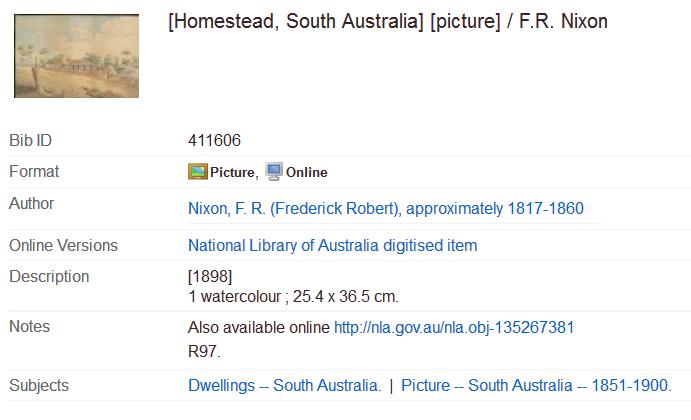Click the bold Online format text

pyautogui.click(x=306, y=173)
